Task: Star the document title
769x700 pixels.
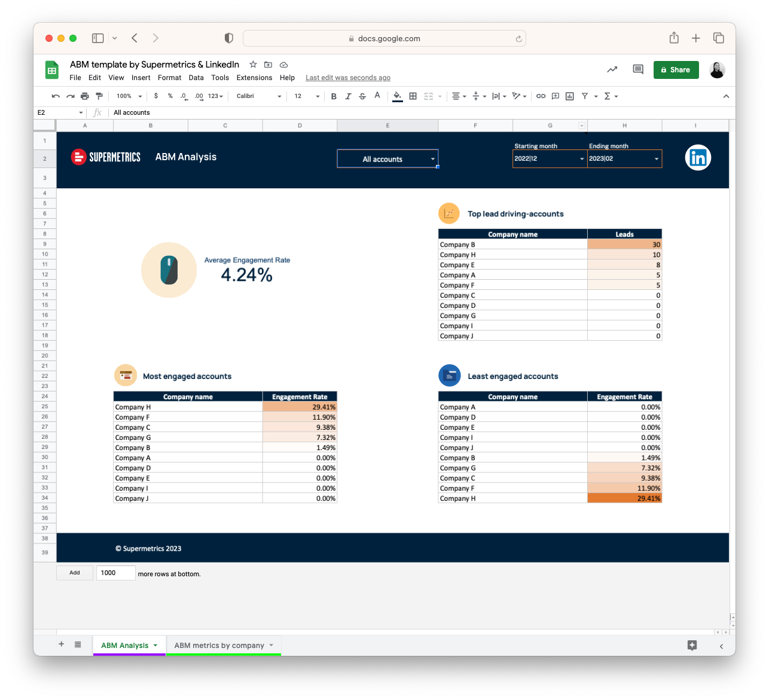Action: tap(253, 65)
